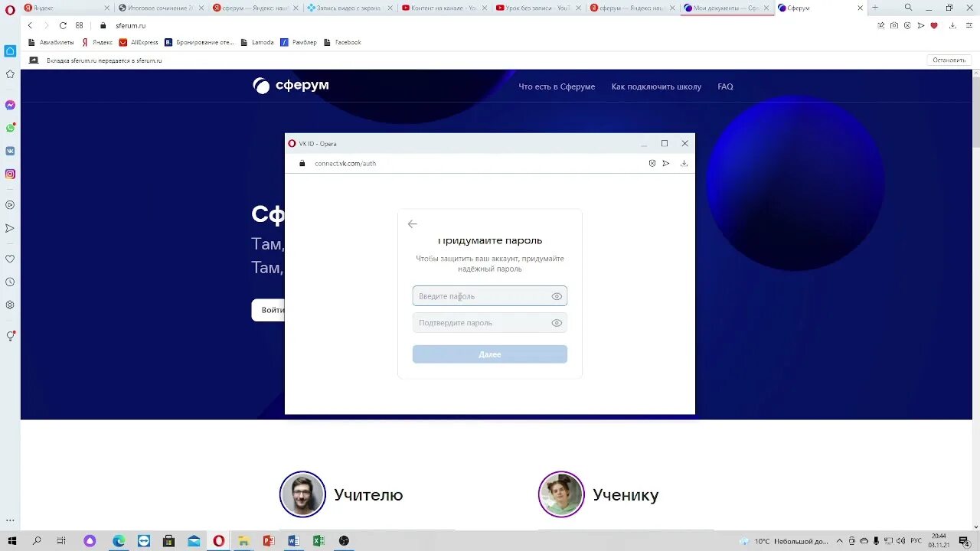Click the snapshot camera icon in address bar
980x551 pixels.
(893, 25)
